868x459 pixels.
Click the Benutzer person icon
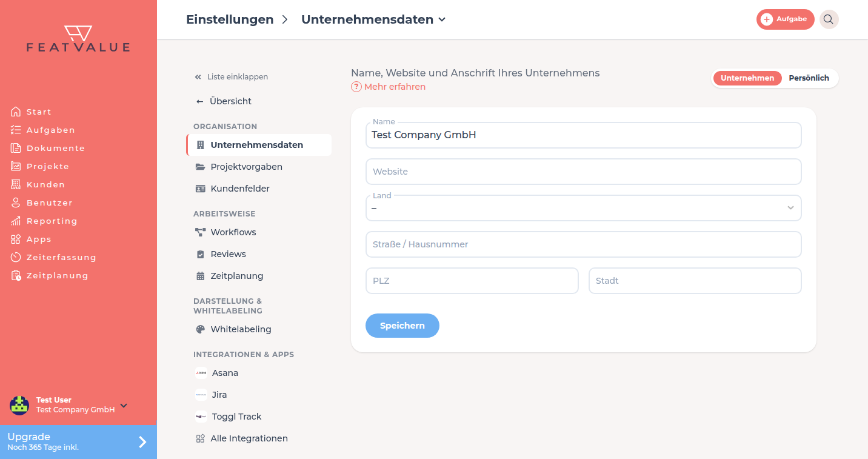pos(16,203)
